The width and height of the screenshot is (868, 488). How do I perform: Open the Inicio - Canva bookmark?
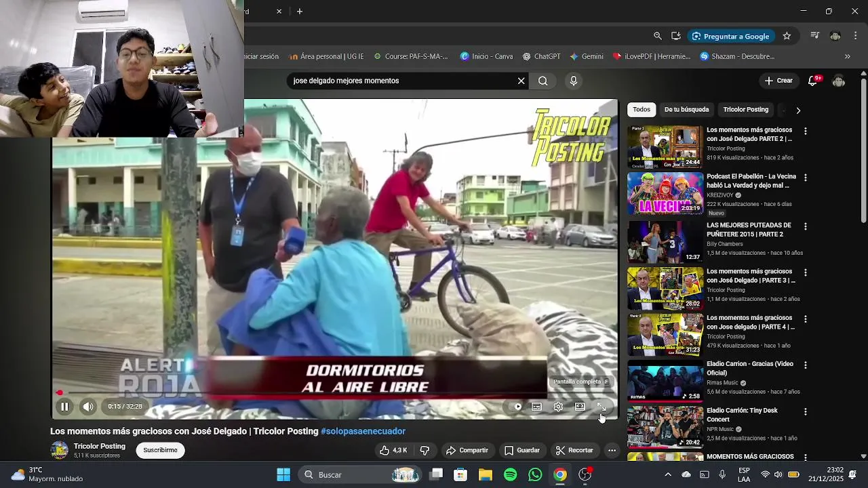pyautogui.click(x=486, y=56)
